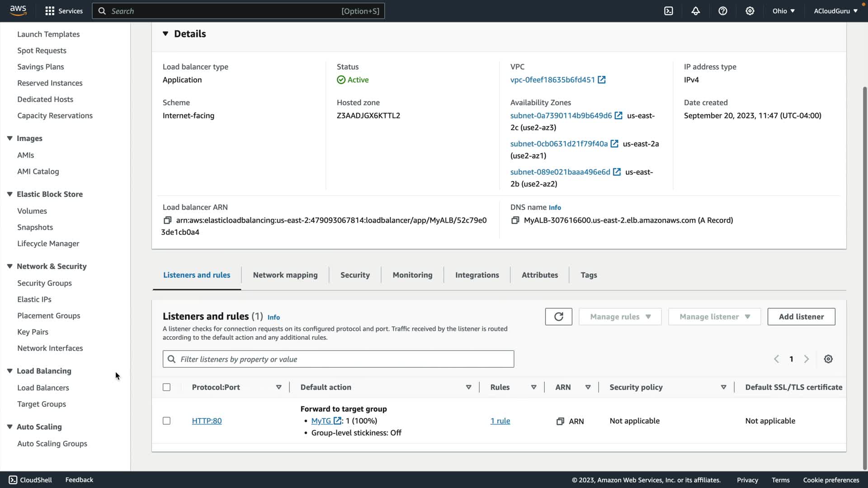Image resolution: width=868 pixels, height=488 pixels.
Task: Open listener table preferences gear
Action: pyautogui.click(x=828, y=359)
